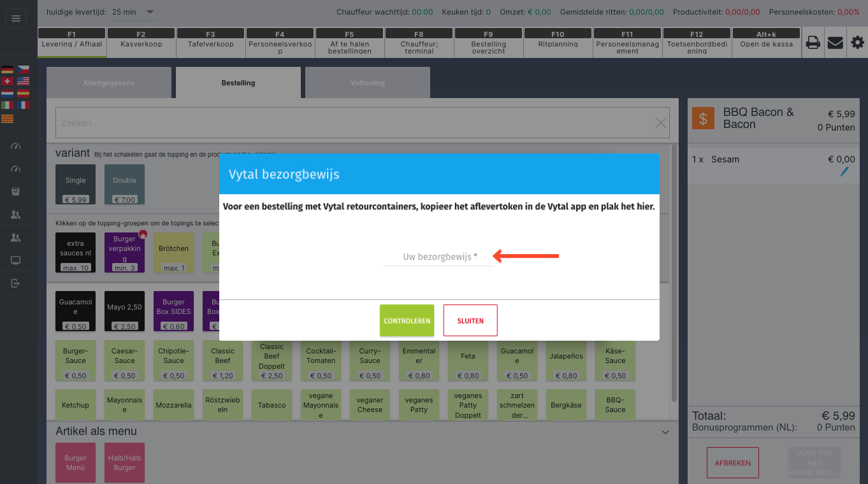868x484 pixels.
Task: Switch language with the German flag
Action: click(8, 69)
